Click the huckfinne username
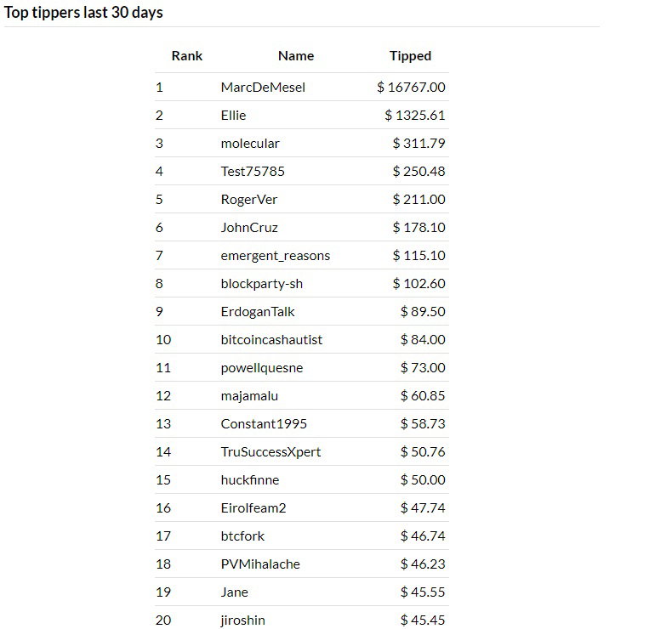Viewport: 672px width, 629px height. tap(250, 480)
